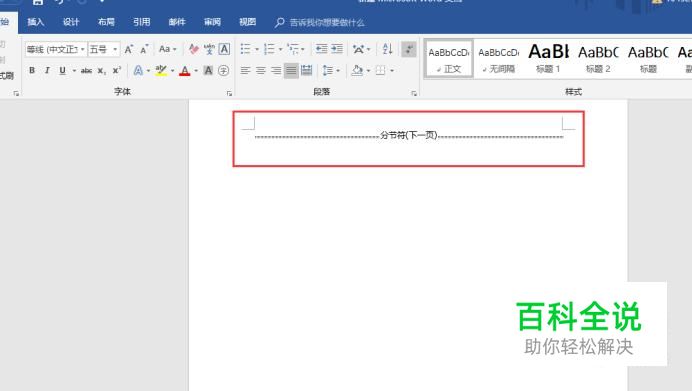This screenshot has width=692, height=391.
Task: Expand bullet library dropdown arrow
Action: pos(257,49)
